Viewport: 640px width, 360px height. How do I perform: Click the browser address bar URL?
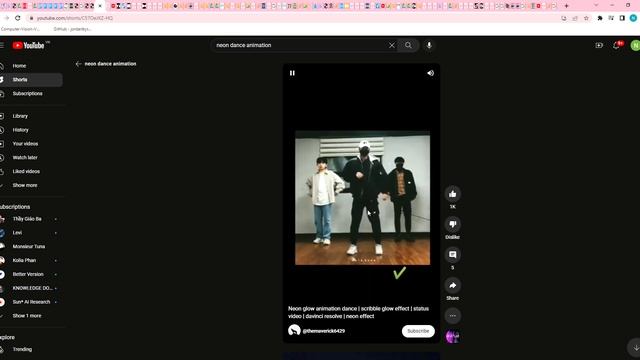pos(75,18)
